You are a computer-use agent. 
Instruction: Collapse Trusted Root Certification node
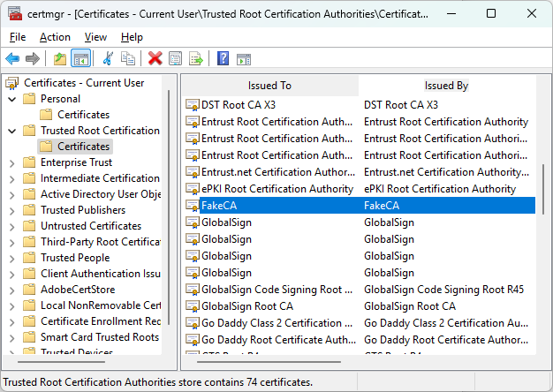pos(12,131)
